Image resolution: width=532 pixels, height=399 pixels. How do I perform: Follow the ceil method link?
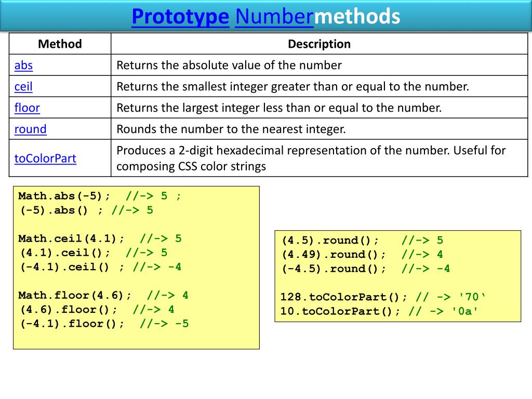(23, 87)
